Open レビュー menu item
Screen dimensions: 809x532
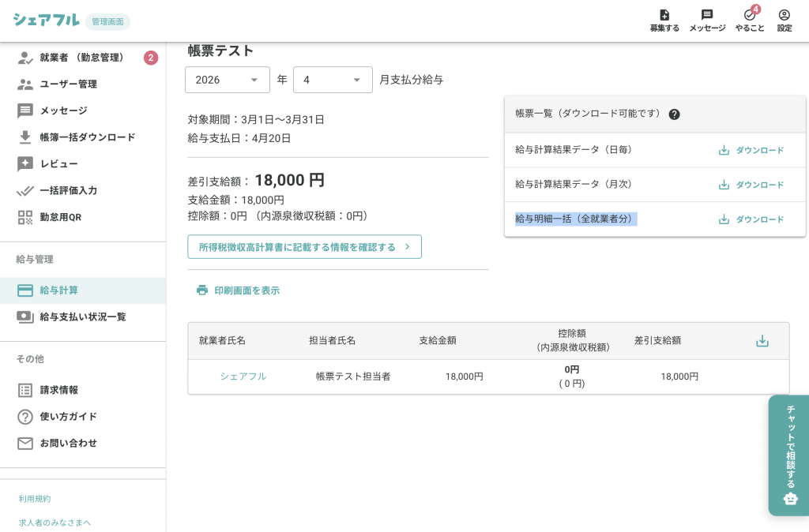(x=82, y=164)
